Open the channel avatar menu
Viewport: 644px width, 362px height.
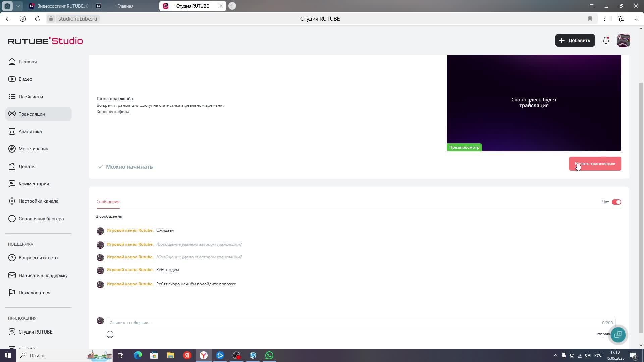click(x=624, y=40)
